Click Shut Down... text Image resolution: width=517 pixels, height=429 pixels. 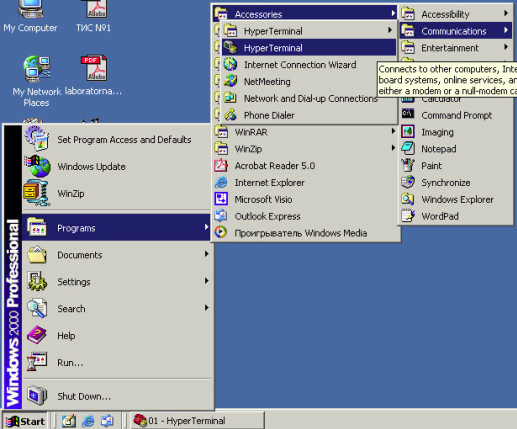(84, 396)
